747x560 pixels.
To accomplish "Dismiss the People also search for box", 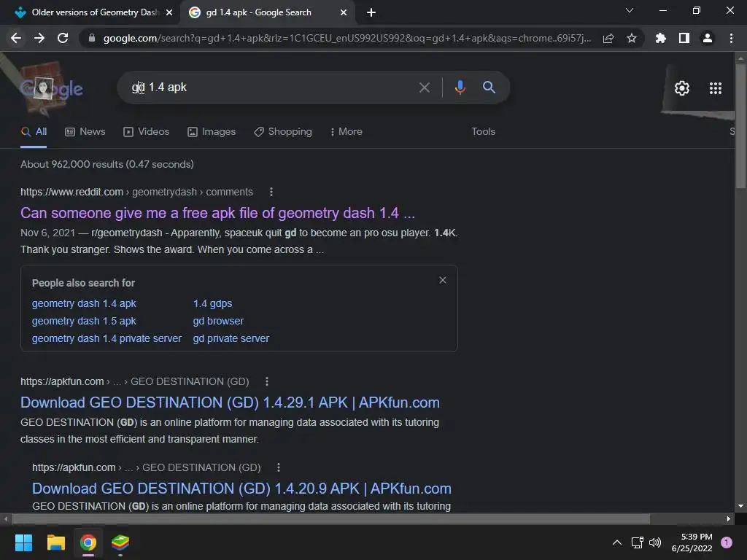I will (443, 280).
